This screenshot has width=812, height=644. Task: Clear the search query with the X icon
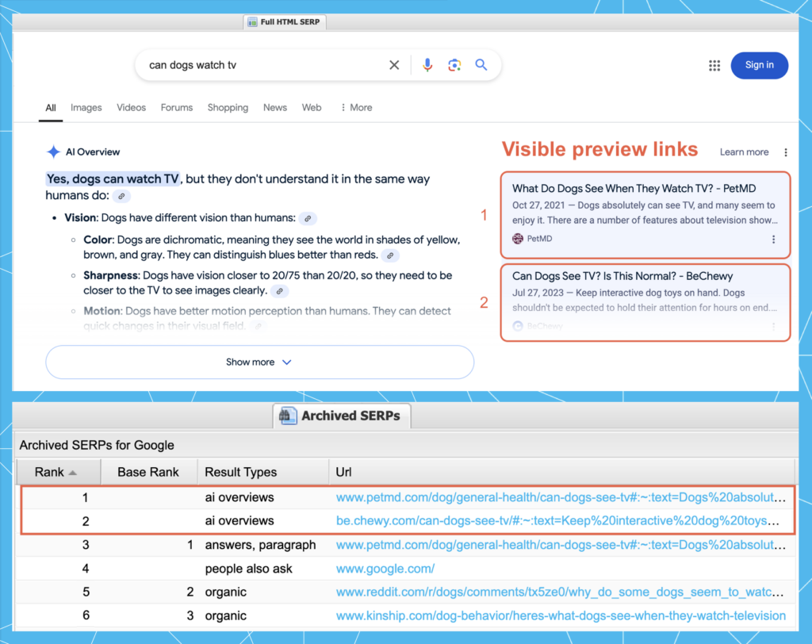[x=394, y=65]
